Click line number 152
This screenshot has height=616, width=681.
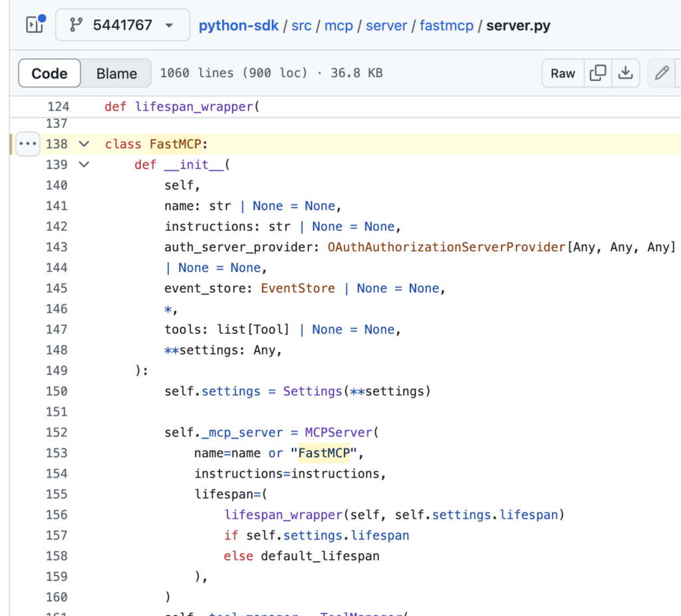click(57, 432)
